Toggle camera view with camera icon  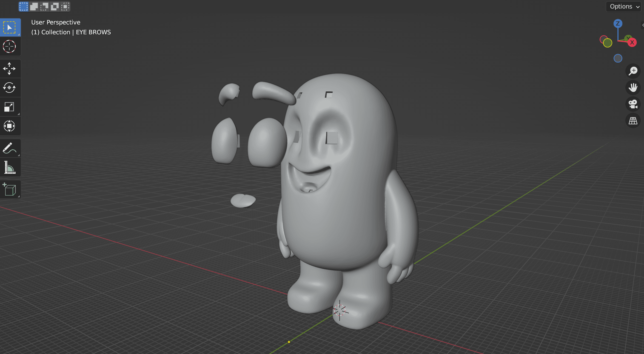tap(633, 104)
